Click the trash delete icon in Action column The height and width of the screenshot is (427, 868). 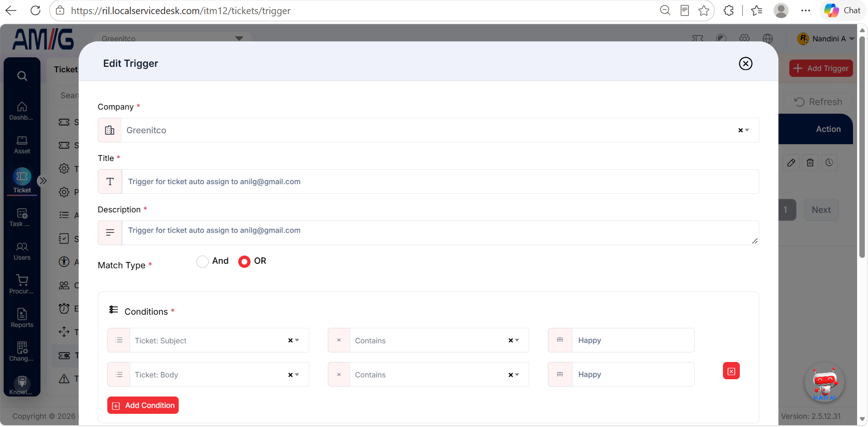pyautogui.click(x=810, y=163)
